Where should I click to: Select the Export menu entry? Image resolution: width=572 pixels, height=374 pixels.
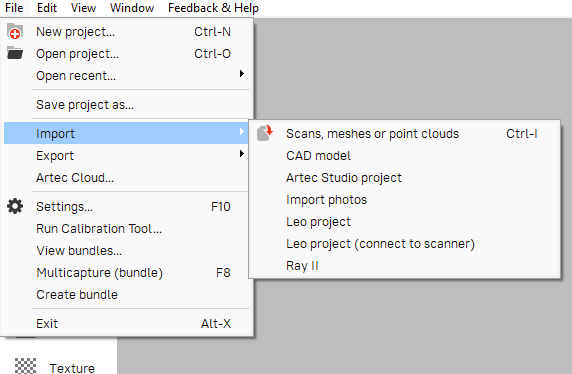pos(127,156)
